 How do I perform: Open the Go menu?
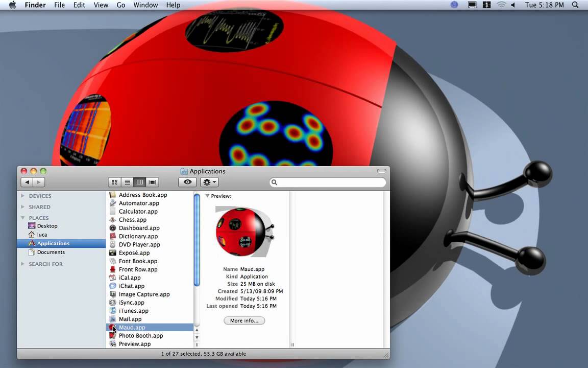coord(121,5)
